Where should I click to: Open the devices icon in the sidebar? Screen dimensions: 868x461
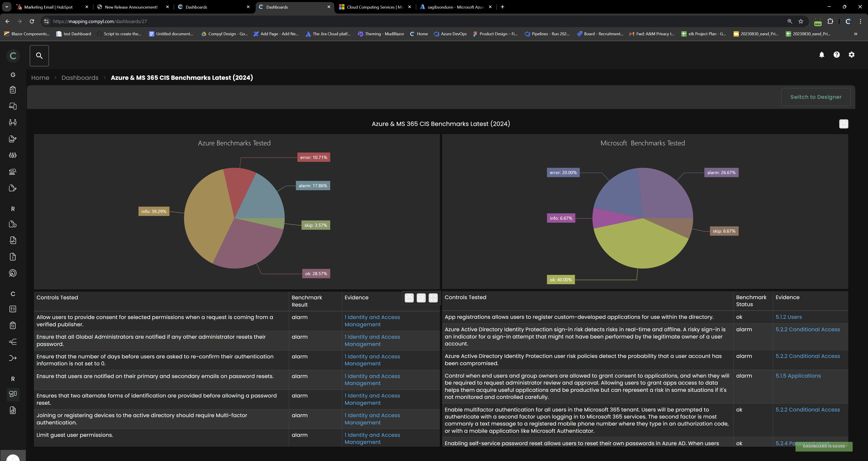click(x=13, y=106)
